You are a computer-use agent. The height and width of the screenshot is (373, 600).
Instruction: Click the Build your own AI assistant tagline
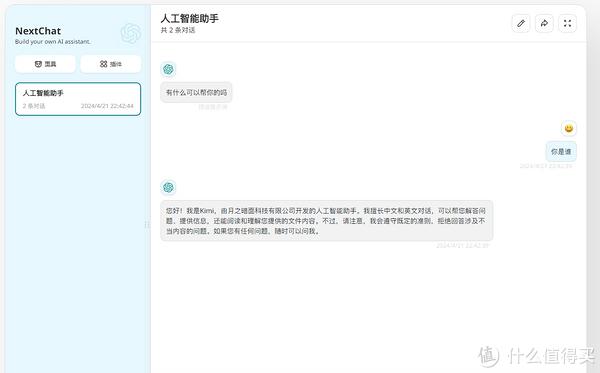(53, 42)
